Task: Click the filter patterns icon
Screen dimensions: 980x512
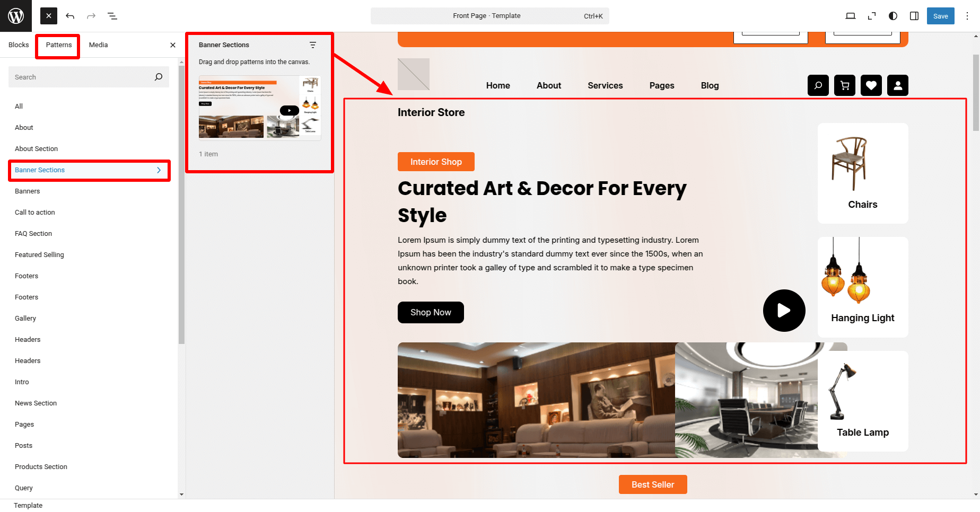Action: [313, 45]
